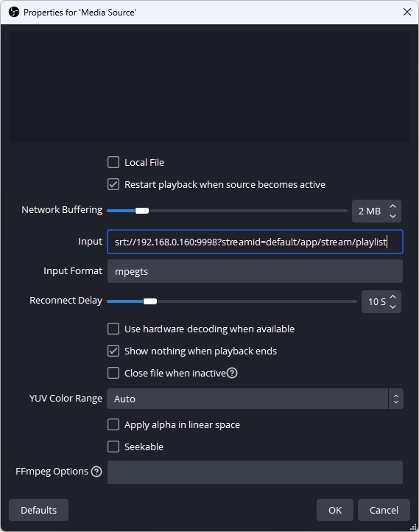
Task: Click the Cancel button
Action: [x=384, y=510]
